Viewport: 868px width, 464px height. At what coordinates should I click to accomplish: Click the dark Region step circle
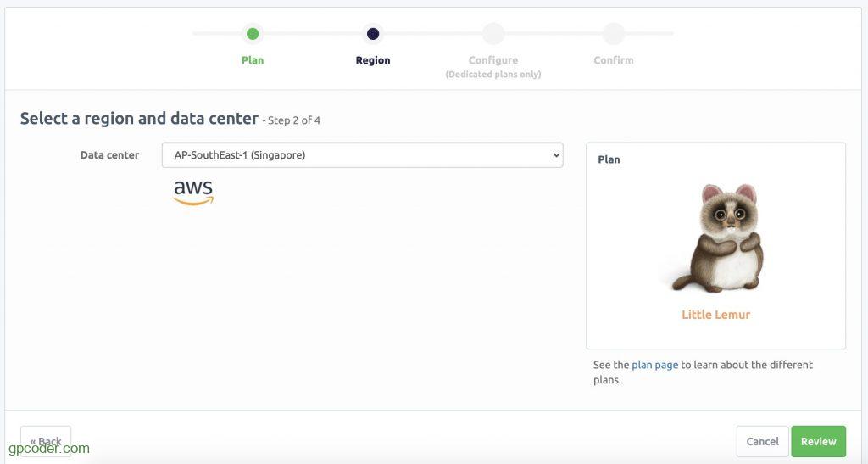point(373,34)
